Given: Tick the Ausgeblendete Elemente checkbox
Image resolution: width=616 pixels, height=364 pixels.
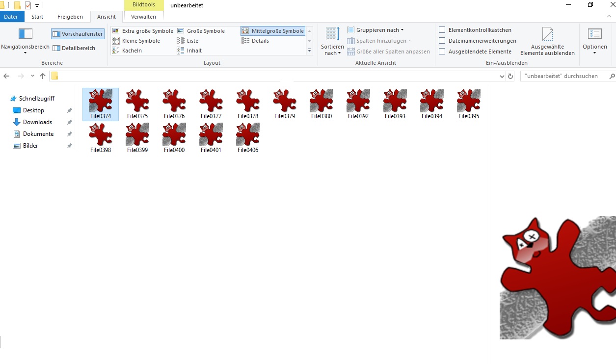Looking at the screenshot, I should 442,52.
